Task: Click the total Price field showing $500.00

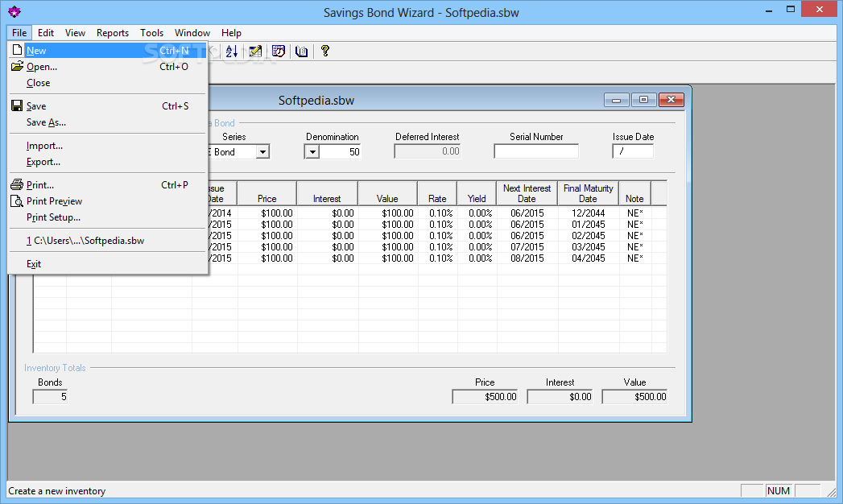Action: coord(485,397)
